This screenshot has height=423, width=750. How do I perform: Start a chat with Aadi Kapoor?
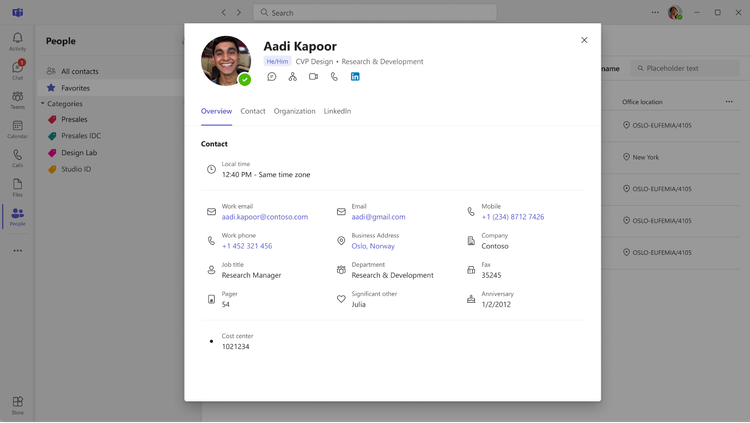[x=272, y=77]
